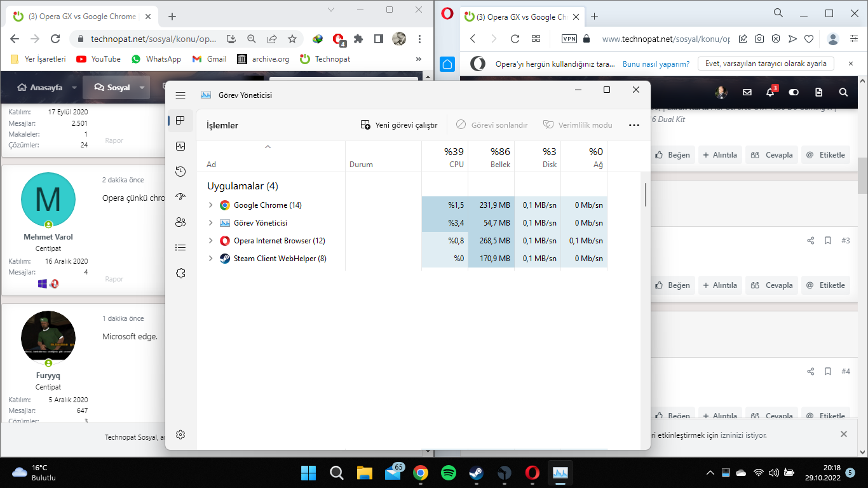This screenshot has width=868, height=488.
Task: Open the Details list in Task Manager sidebar
Action: pyautogui.click(x=180, y=248)
